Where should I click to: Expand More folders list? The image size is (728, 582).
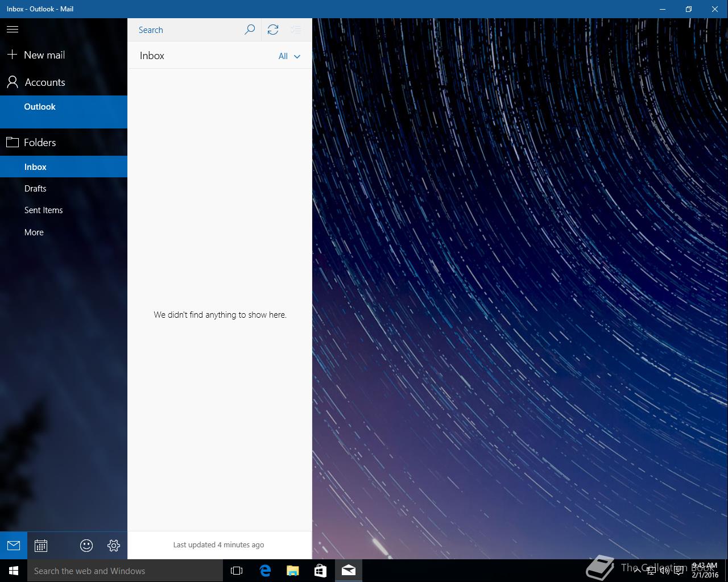(34, 232)
